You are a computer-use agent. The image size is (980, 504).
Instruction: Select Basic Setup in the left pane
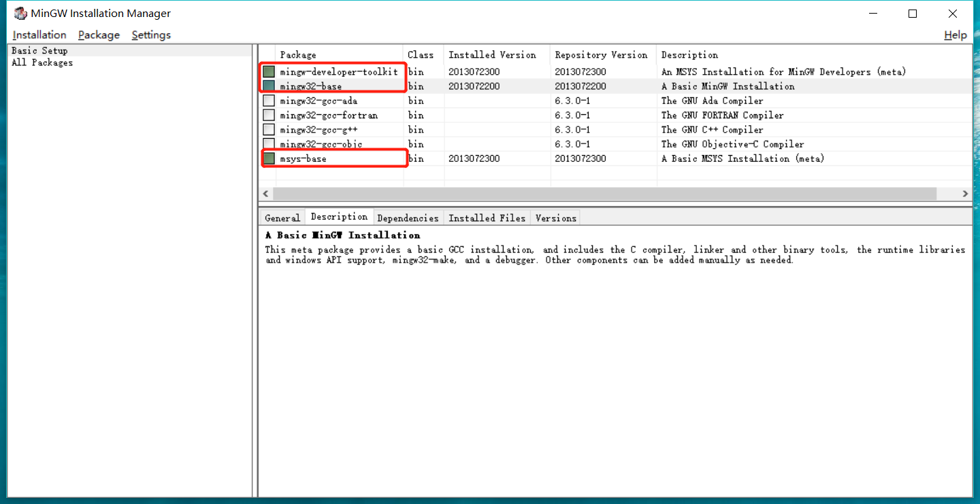(38, 50)
